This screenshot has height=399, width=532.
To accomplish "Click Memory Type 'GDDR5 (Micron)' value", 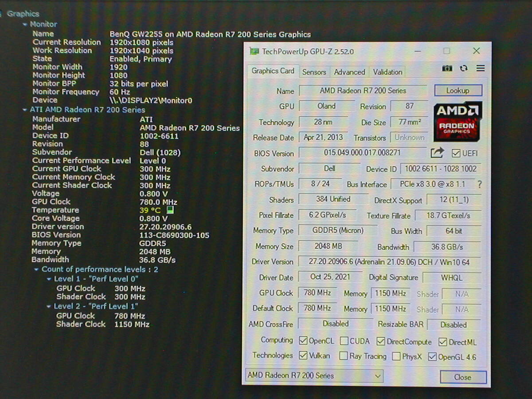I will pos(338,231).
